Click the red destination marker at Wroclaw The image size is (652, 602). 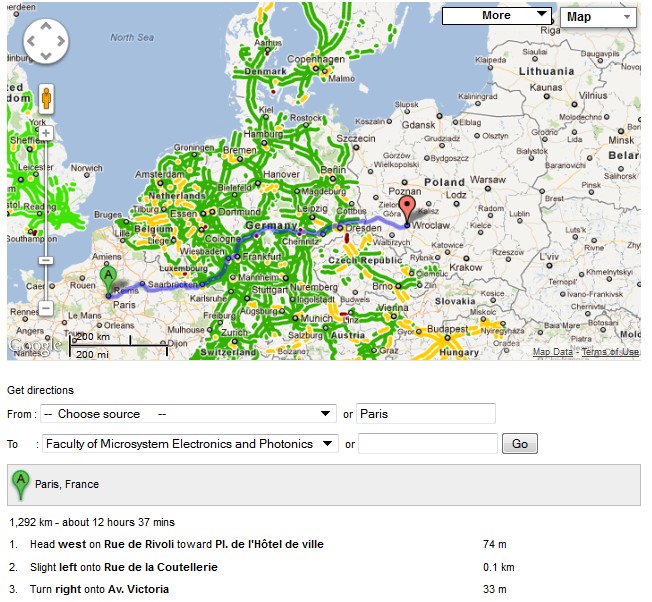point(407,210)
